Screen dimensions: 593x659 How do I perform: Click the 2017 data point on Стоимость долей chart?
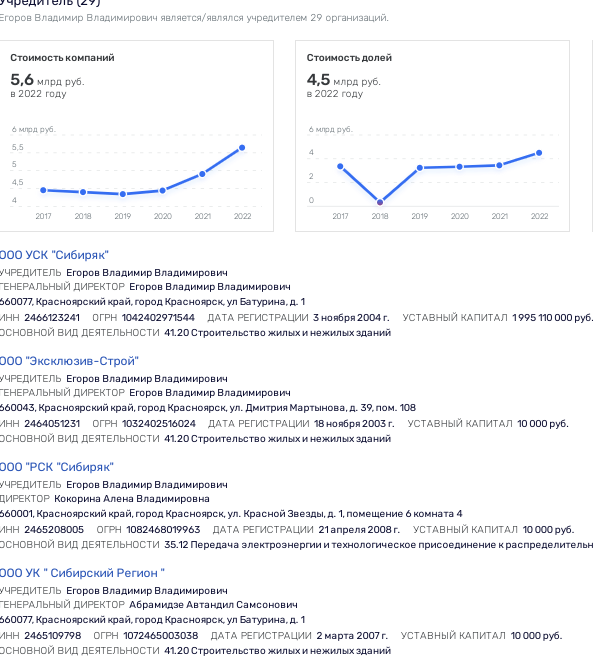click(340, 166)
